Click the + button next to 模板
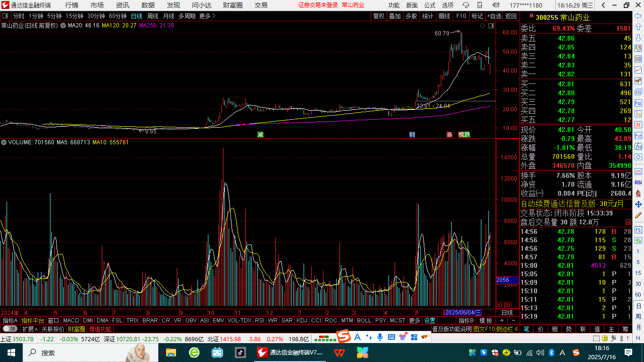The height and width of the screenshot is (362, 644). coord(501,321)
